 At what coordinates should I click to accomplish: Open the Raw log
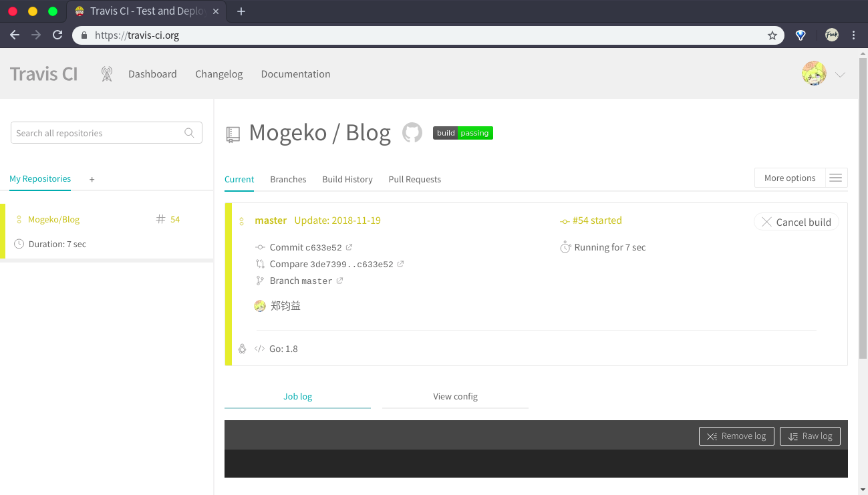pyautogui.click(x=810, y=436)
